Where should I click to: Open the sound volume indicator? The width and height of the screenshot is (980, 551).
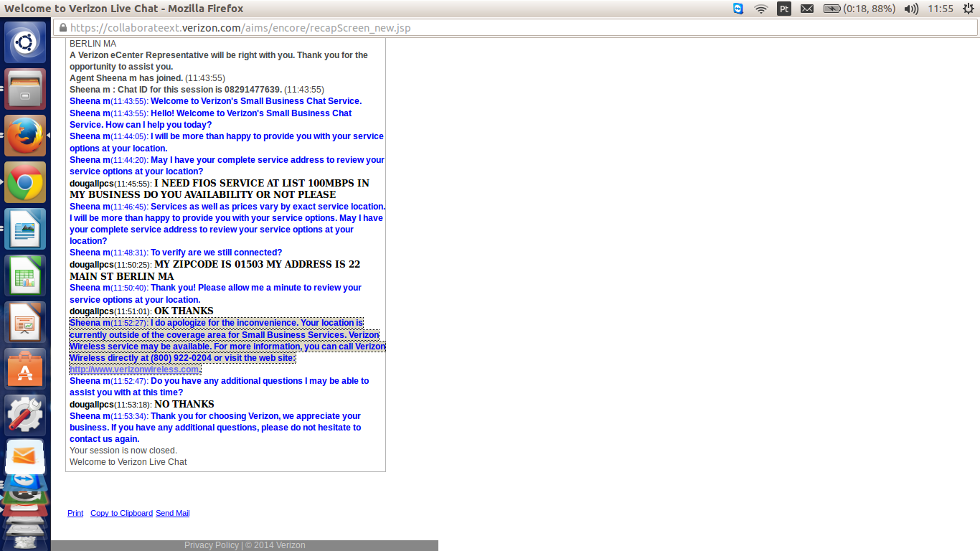911,9
